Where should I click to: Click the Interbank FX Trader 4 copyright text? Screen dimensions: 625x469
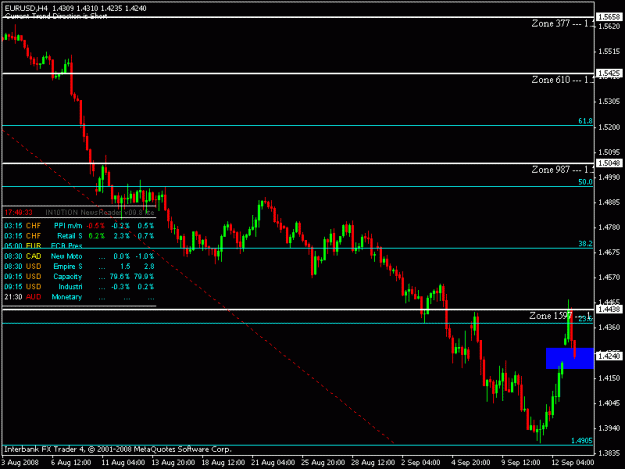pos(118,449)
